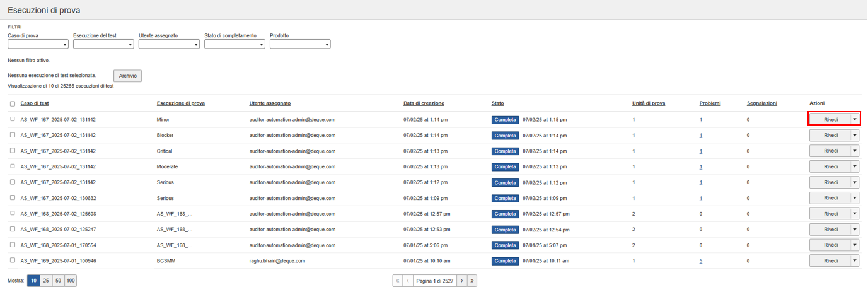Image resolution: width=868 pixels, height=292 pixels.
Task: Open the Problemi link showing 5
Action: (701, 261)
